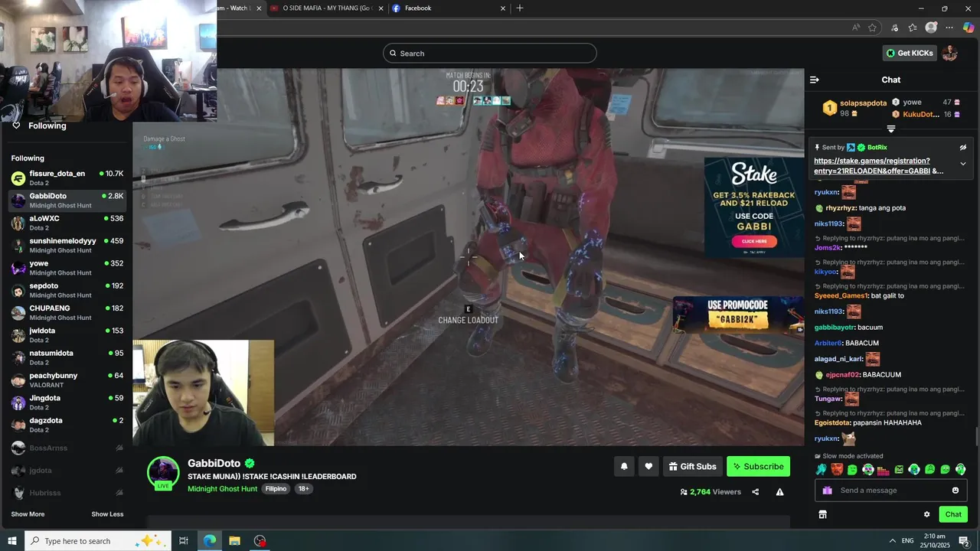Hide the pinned BotRix message
The height and width of the screenshot is (551, 980).
tap(963, 147)
